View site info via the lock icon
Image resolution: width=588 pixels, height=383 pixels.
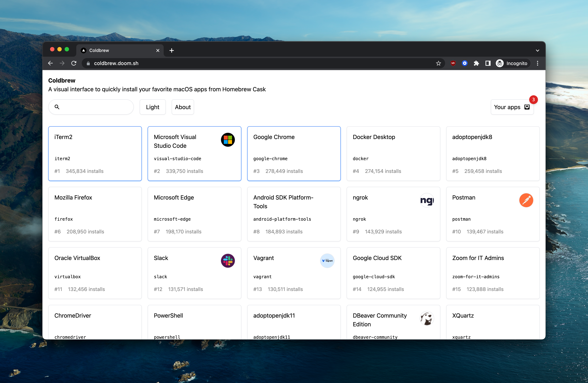pos(88,63)
